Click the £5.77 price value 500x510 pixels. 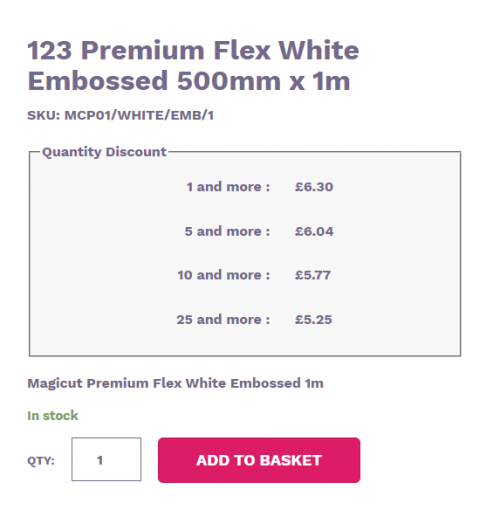coord(313,275)
